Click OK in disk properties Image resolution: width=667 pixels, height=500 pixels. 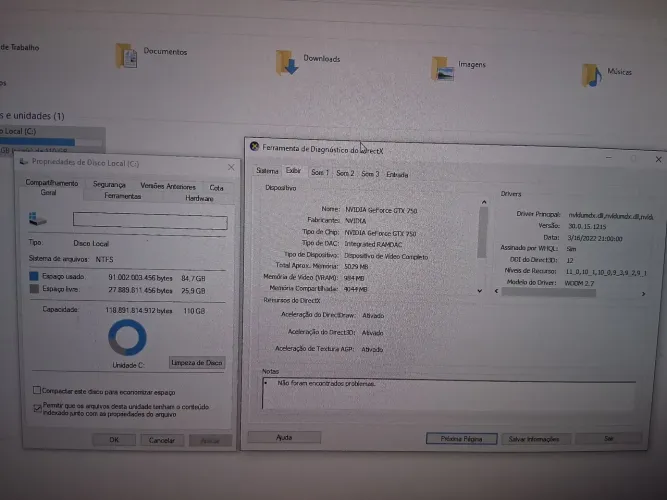pyautogui.click(x=114, y=440)
